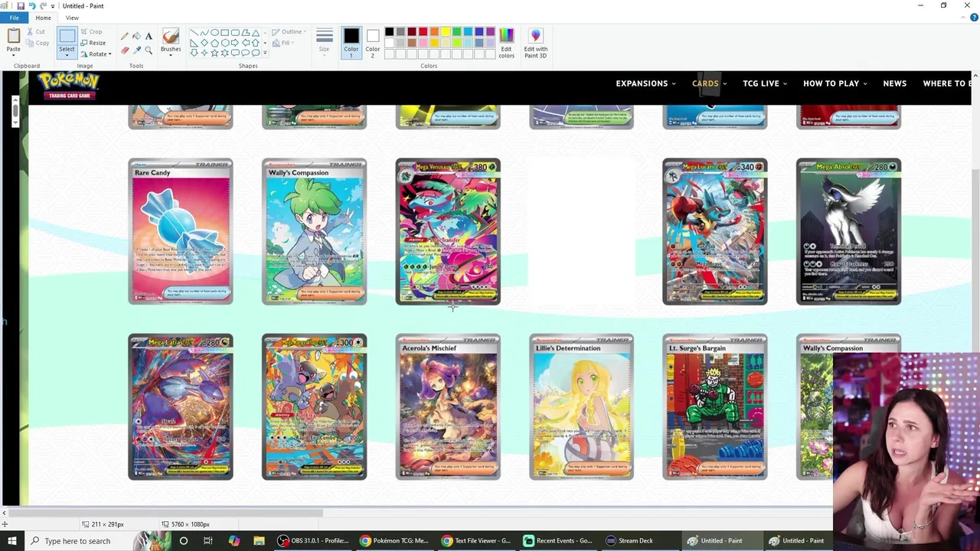
Task: Choose the Pentagon shape
Action: point(214,43)
